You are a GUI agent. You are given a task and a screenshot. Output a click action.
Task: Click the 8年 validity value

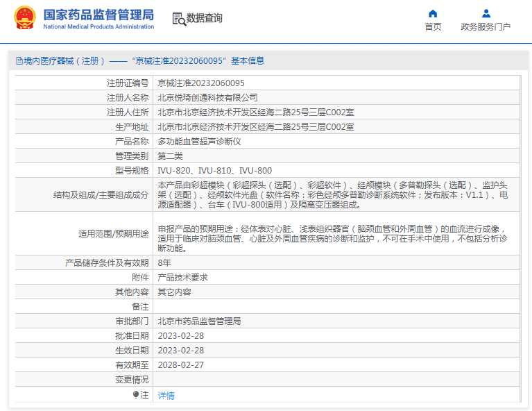click(164, 263)
